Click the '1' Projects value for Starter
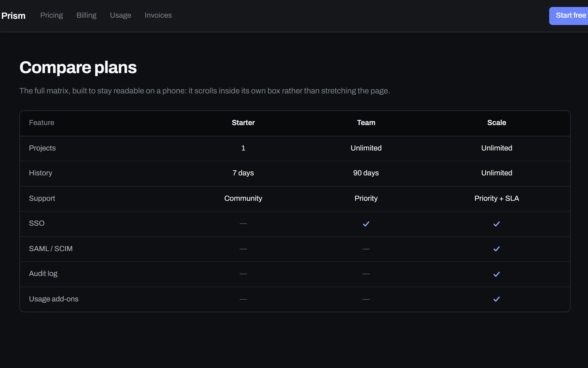Image resolution: width=588 pixels, height=368 pixels. pyautogui.click(x=243, y=148)
